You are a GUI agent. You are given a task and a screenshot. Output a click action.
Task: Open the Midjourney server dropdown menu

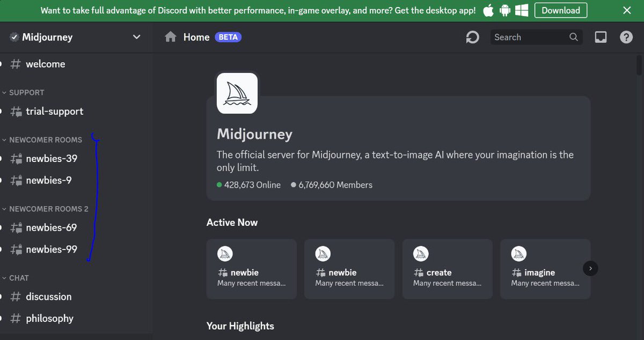coord(136,37)
